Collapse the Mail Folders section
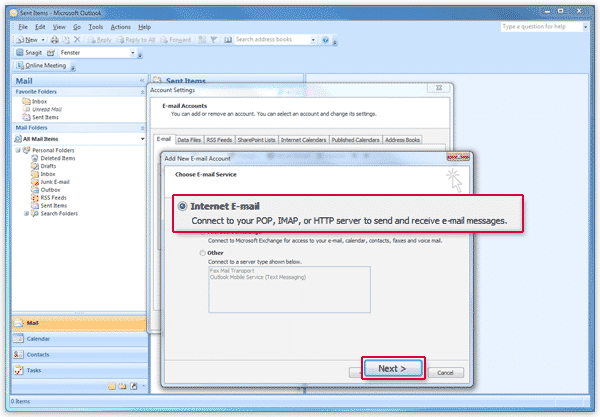The image size is (600, 417). [x=142, y=128]
